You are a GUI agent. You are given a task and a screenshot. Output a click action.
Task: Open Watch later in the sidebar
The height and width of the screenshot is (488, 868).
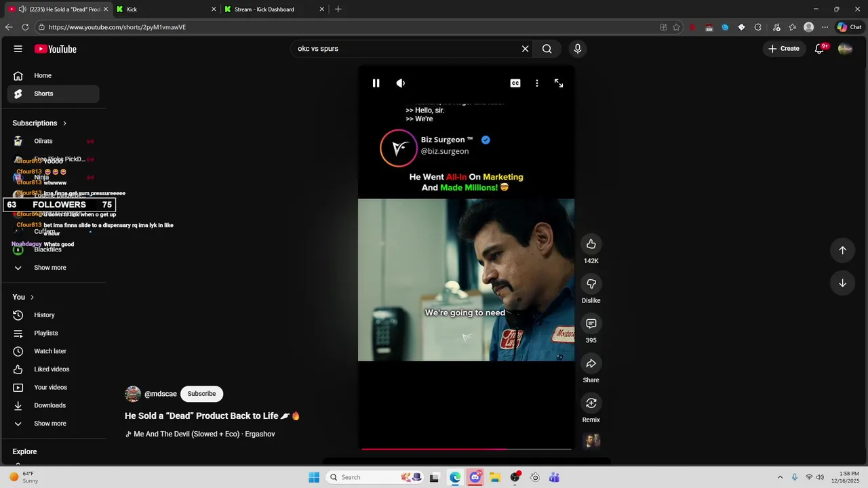click(x=53, y=351)
